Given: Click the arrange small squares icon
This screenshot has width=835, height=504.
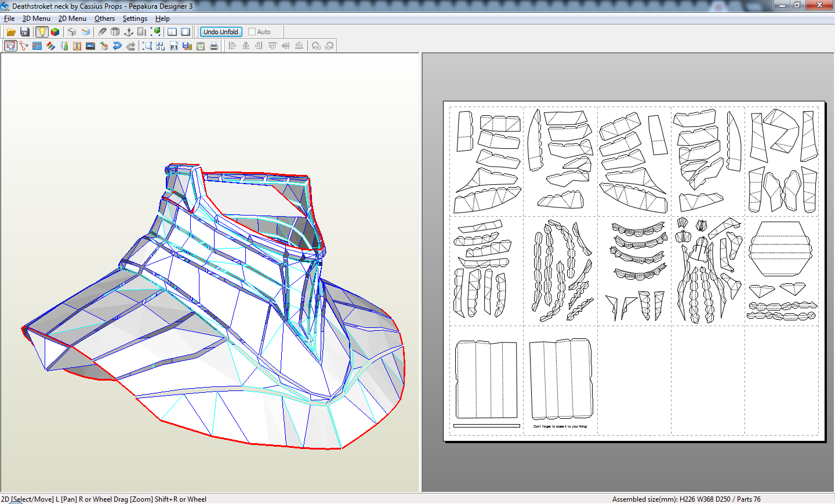Looking at the screenshot, I should 161,46.
